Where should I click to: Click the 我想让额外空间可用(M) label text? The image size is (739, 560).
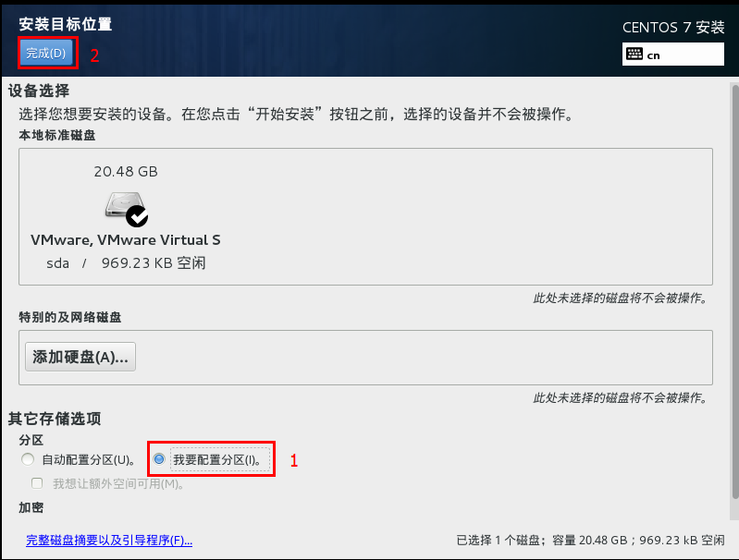pos(118,483)
